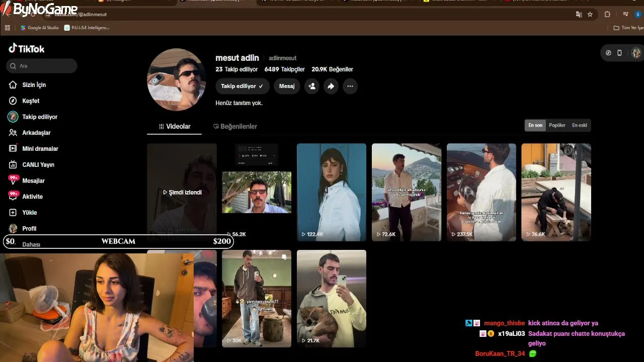Image resolution: width=644 pixels, height=362 pixels.
Task: Open the video with 30K views
Action: coord(257,299)
